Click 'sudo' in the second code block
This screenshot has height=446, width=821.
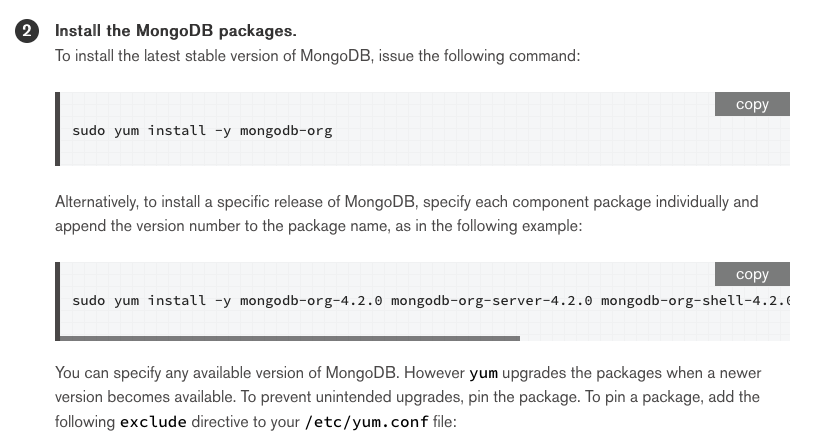(x=88, y=301)
